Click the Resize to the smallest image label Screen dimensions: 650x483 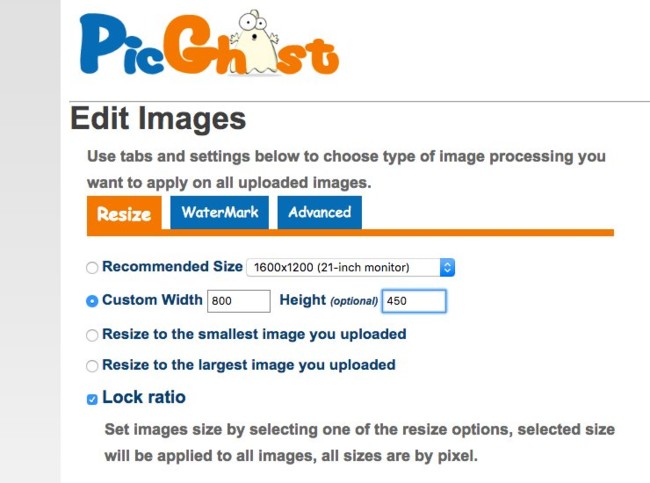pyautogui.click(x=254, y=334)
